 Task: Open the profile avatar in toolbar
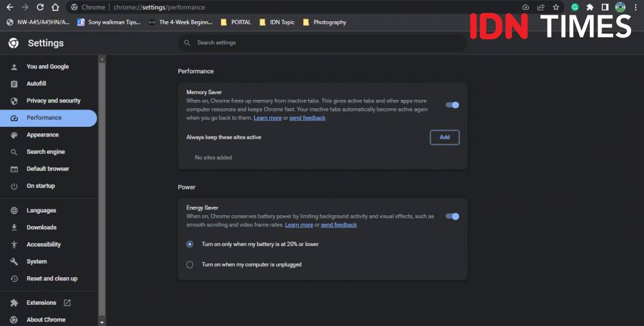click(x=620, y=7)
